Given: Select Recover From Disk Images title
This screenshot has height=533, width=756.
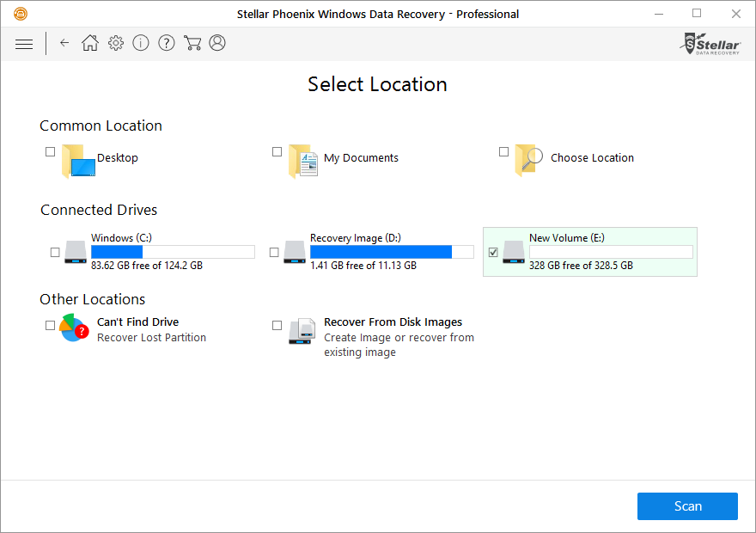Looking at the screenshot, I should pyautogui.click(x=393, y=322).
